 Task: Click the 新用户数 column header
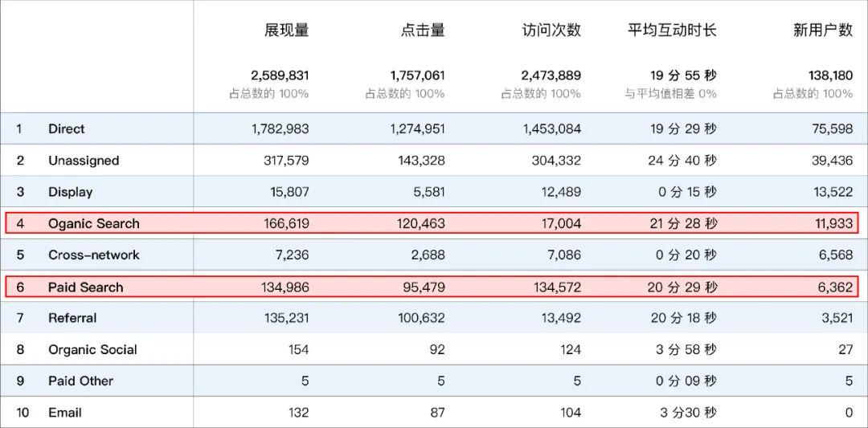pyautogui.click(x=822, y=31)
